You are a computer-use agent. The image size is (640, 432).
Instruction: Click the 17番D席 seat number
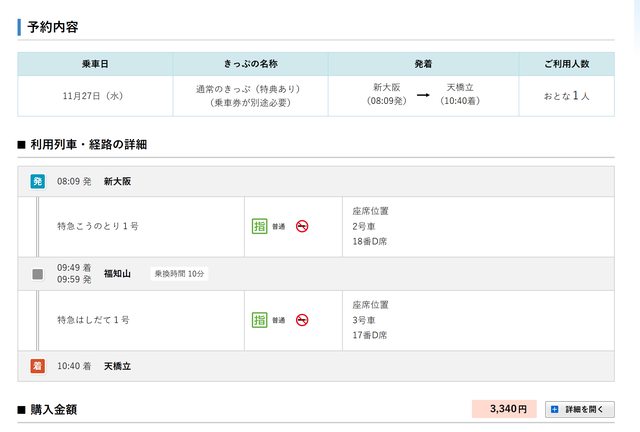(369, 335)
